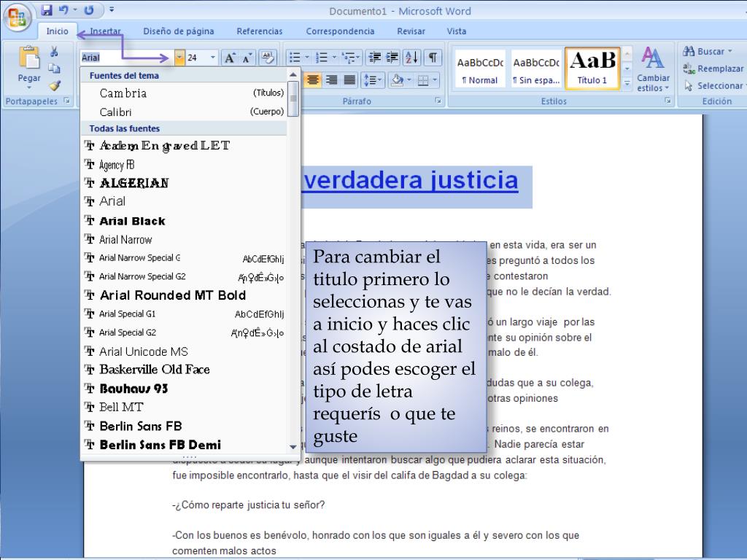This screenshot has height=560, width=747.
Task: Apply bullet list formatting
Action: [x=295, y=58]
